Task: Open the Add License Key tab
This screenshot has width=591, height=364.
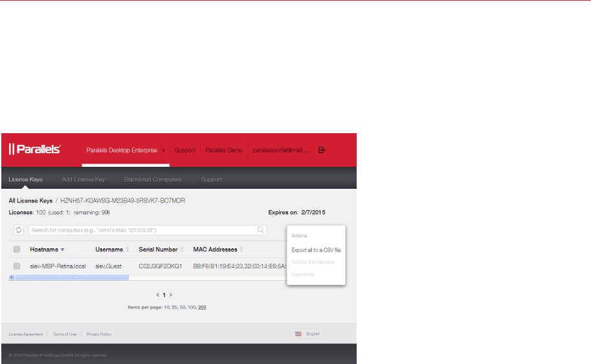Action: (84, 180)
